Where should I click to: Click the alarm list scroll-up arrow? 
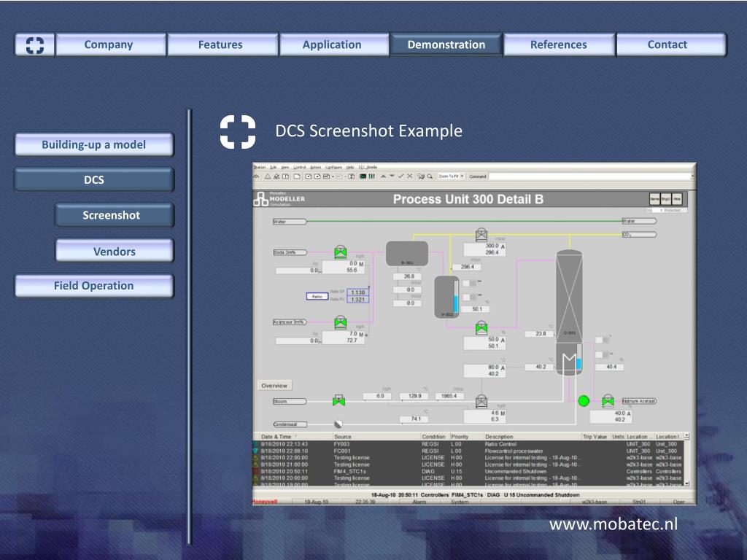pos(686,436)
